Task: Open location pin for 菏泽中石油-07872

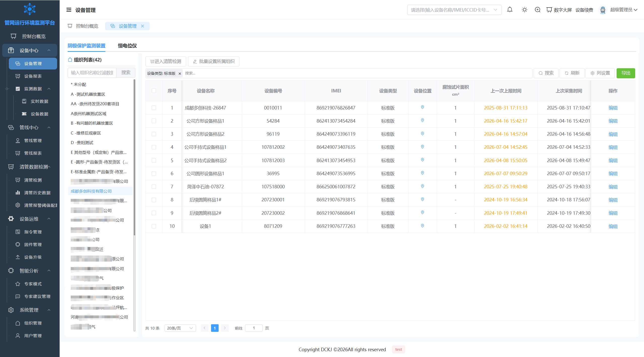Action: (x=422, y=186)
